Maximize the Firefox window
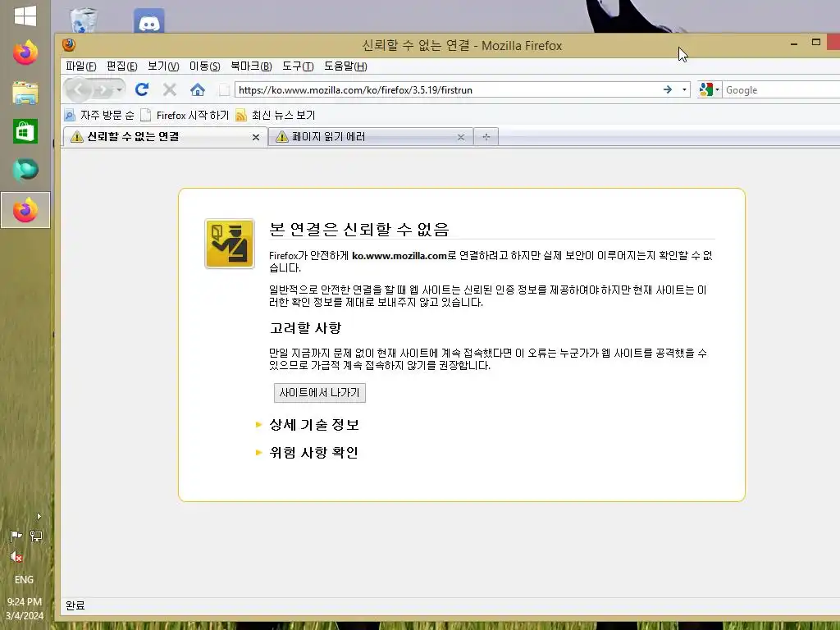840x630 pixels. (816, 43)
